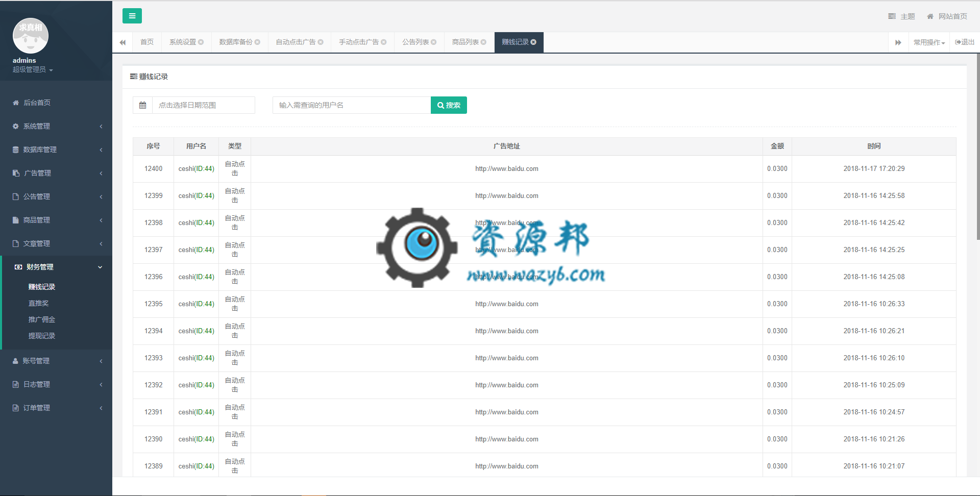Click the baidu URL in row 12392
Screen dimensions: 980x496
click(x=506, y=385)
